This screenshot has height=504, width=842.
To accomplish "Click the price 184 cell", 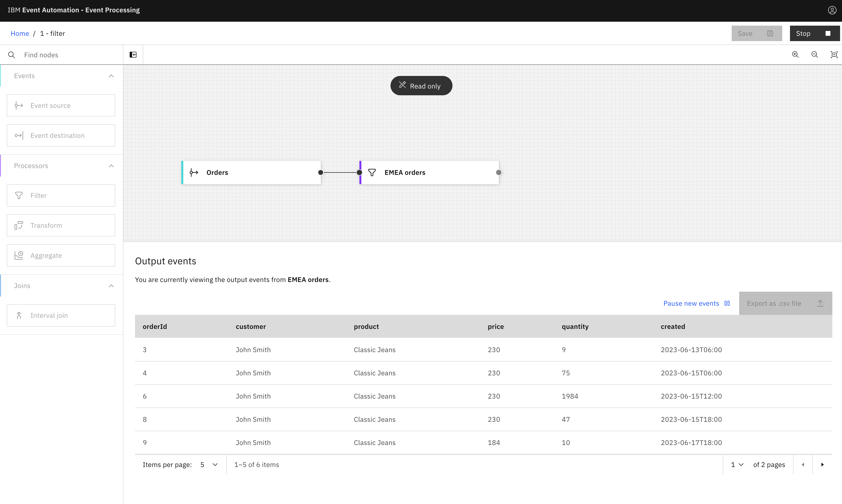I will coord(494,443).
